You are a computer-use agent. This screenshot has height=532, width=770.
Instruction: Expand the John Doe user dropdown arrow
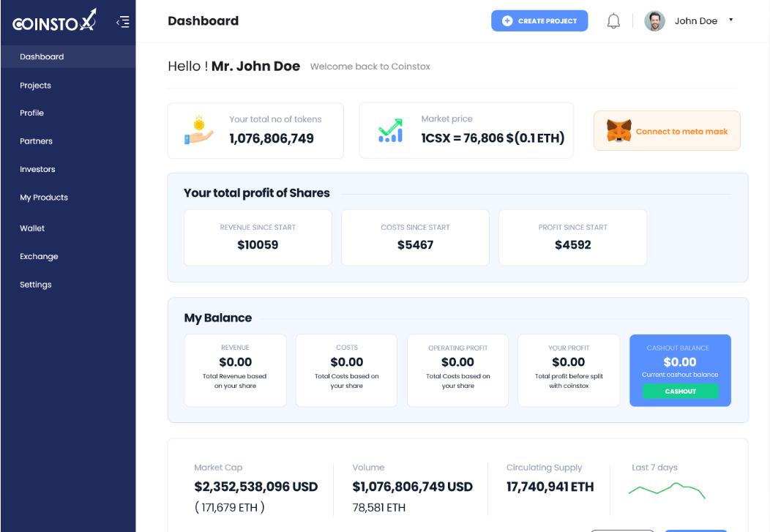coord(730,20)
